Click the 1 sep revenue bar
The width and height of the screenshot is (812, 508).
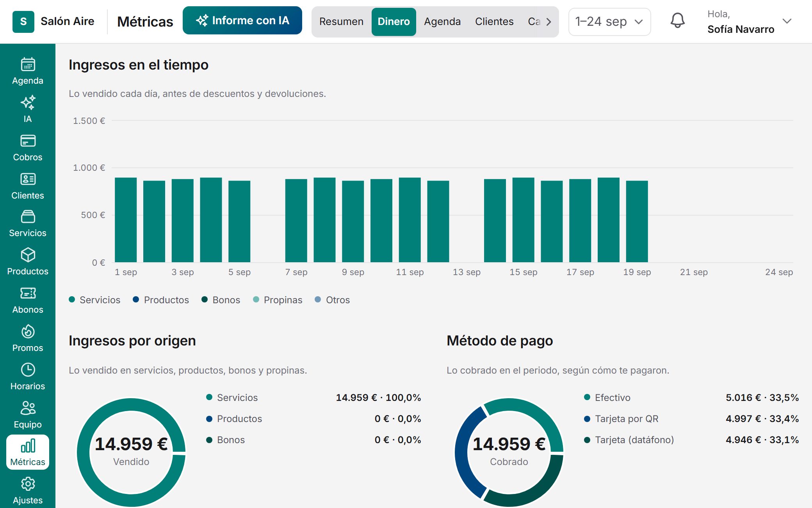126,220
